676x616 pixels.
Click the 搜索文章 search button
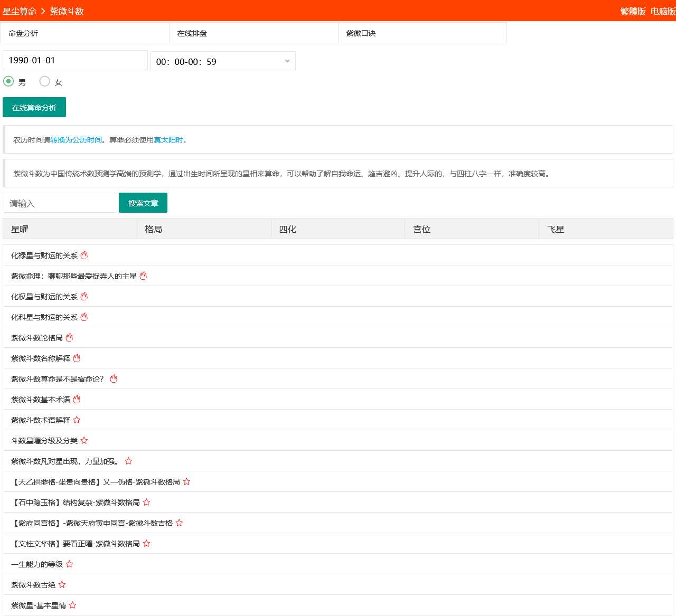[143, 203]
